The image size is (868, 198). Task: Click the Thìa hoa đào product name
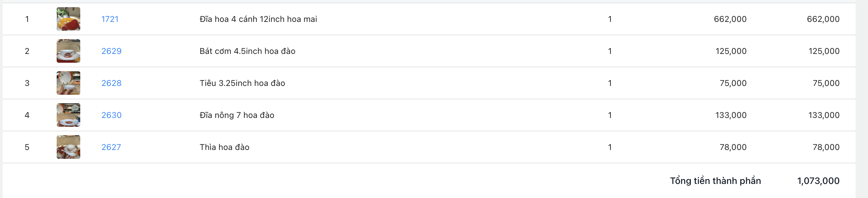coord(224,147)
